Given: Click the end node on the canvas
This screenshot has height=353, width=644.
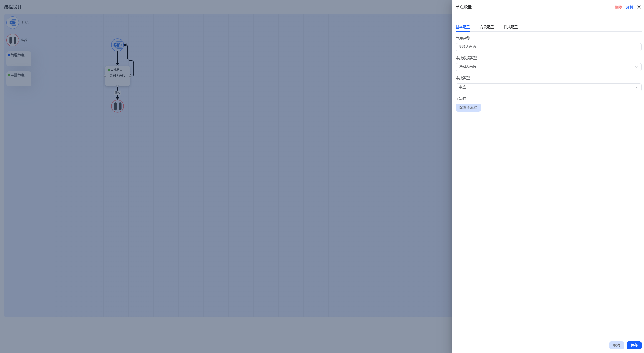Looking at the screenshot, I should (117, 106).
